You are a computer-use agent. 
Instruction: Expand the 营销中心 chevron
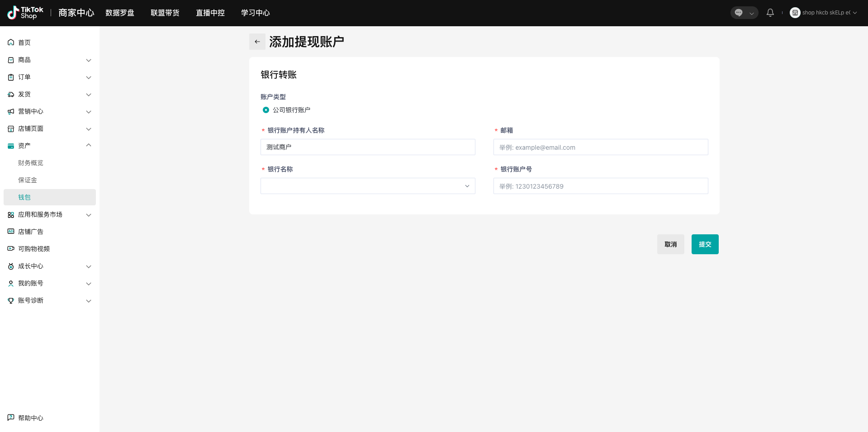pyautogui.click(x=89, y=112)
